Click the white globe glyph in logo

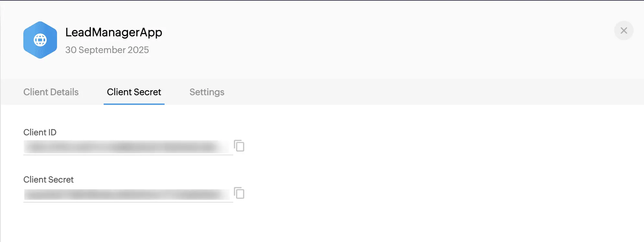[x=40, y=40]
